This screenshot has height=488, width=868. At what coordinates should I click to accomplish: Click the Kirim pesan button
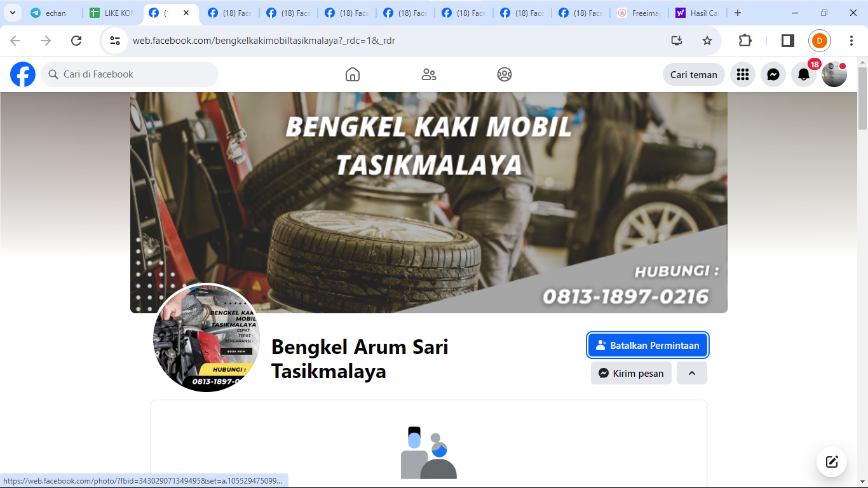(631, 373)
